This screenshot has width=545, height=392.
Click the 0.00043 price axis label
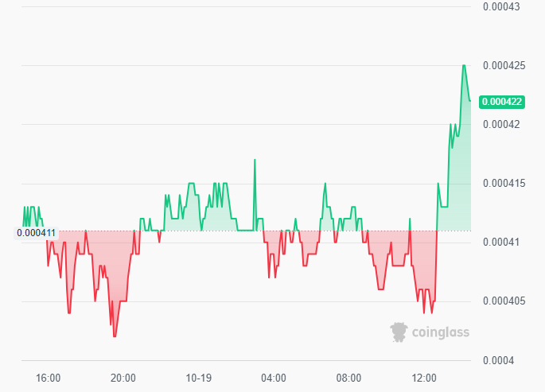click(x=500, y=7)
